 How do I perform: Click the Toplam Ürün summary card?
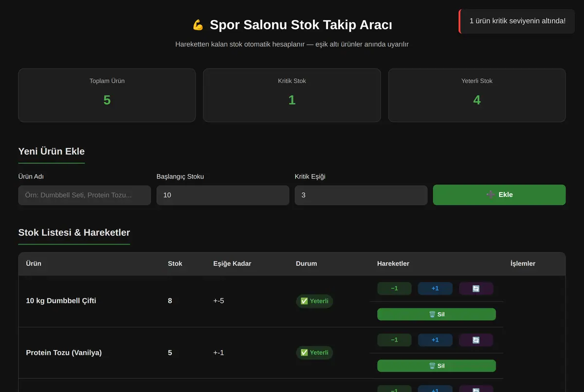click(107, 95)
